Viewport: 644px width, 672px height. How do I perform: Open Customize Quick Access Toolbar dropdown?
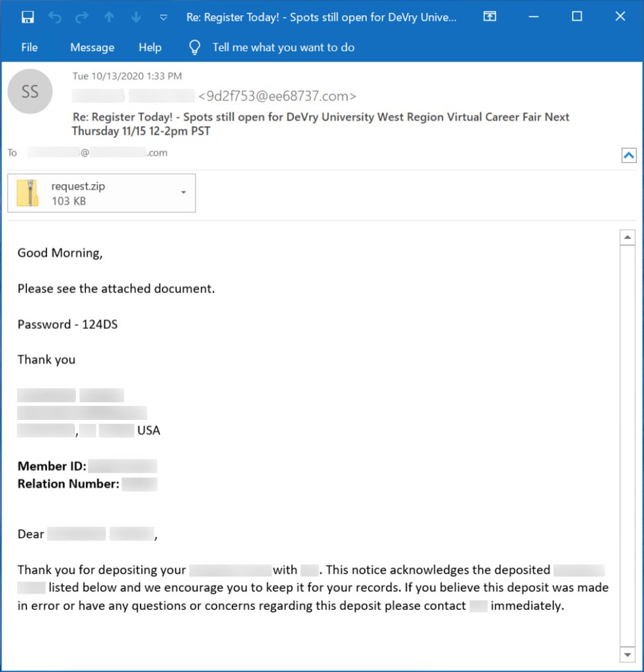164,17
